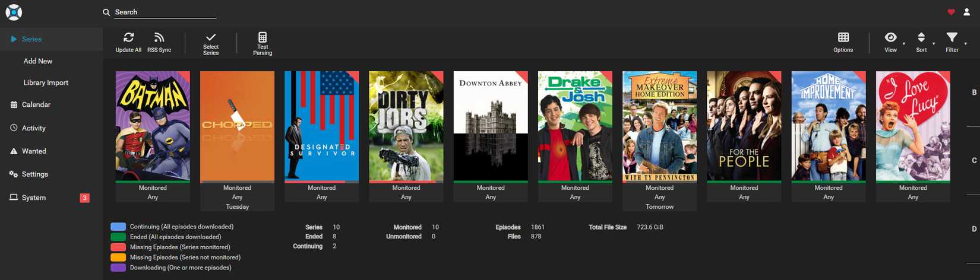Viewport: 980px width, 280px height.
Task: Open the View eye dropdown
Action: coord(890,38)
